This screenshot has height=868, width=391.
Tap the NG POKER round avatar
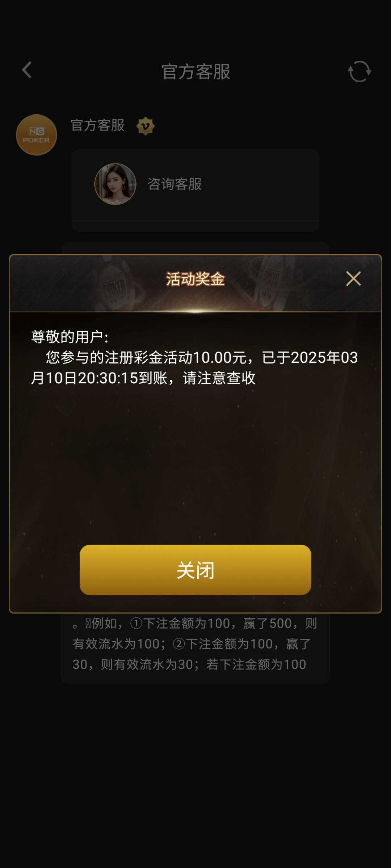tap(37, 135)
